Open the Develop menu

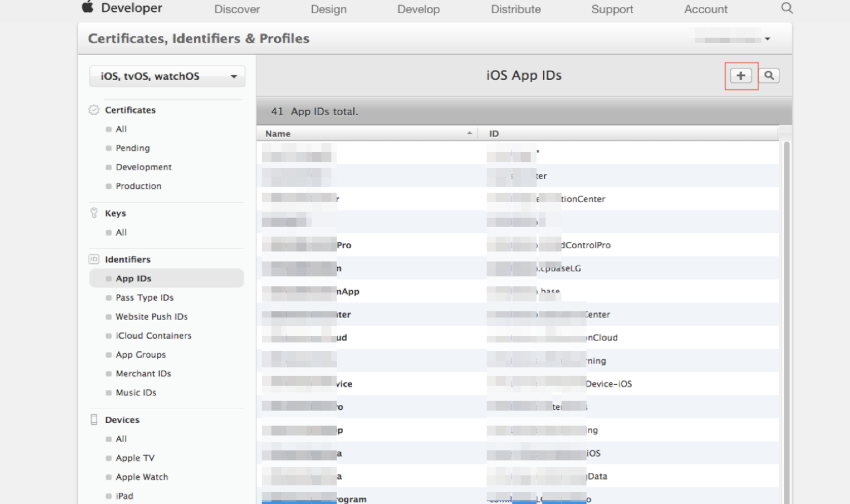tap(419, 9)
